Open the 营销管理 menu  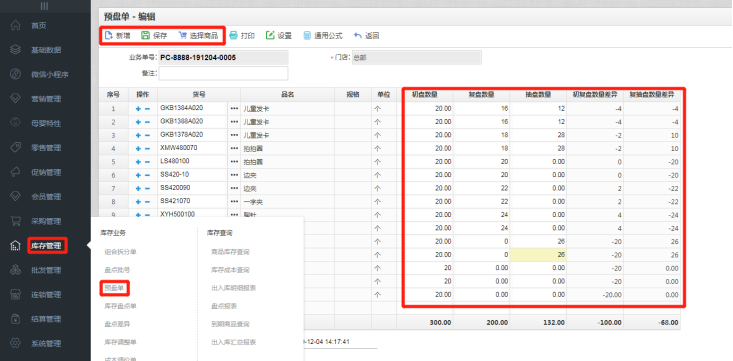click(46, 99)
